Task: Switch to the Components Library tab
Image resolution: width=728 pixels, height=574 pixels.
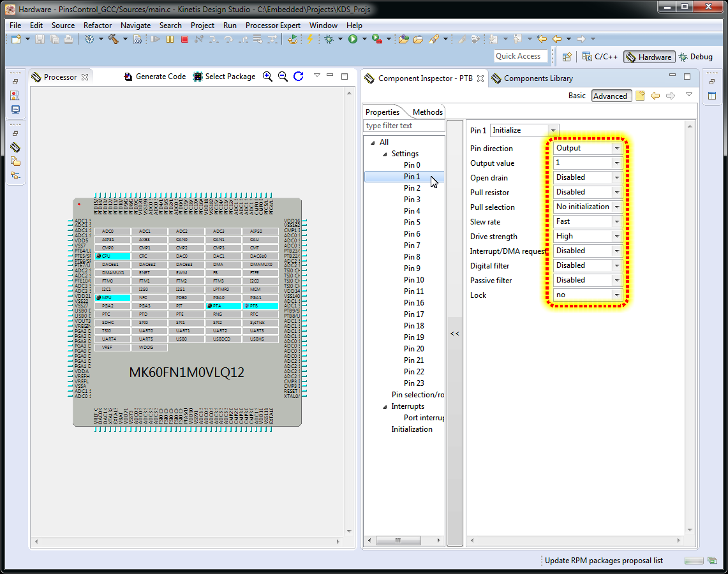Action: coord(537,78)
